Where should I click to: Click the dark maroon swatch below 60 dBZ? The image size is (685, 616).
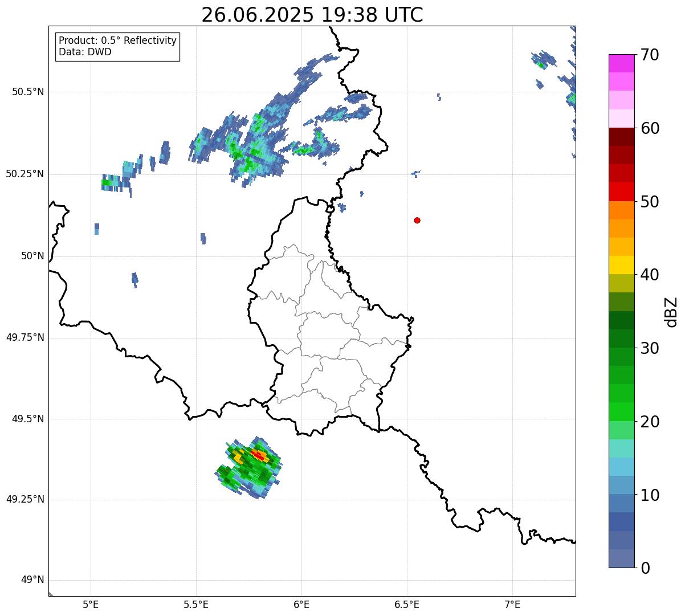point(621,137)
